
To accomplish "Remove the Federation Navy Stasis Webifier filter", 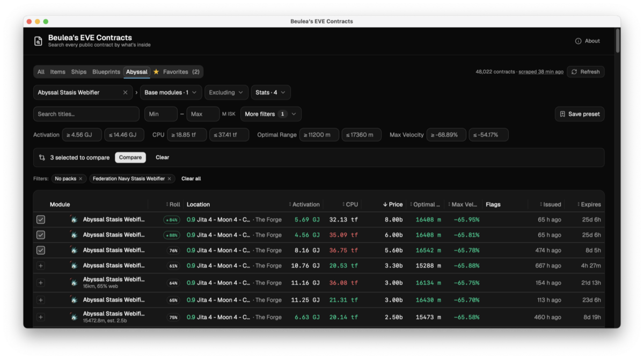I will coord(169,179).
